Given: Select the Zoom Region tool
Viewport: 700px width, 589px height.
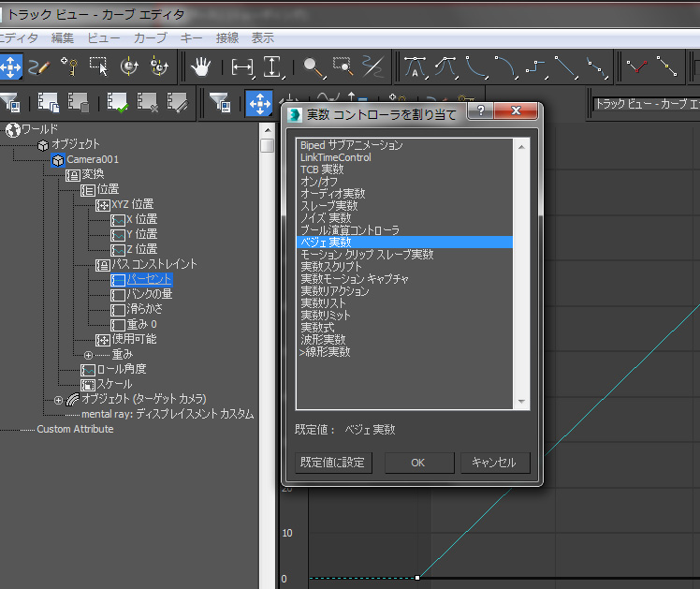Looking at the screenshot, I should coord(343,67).
